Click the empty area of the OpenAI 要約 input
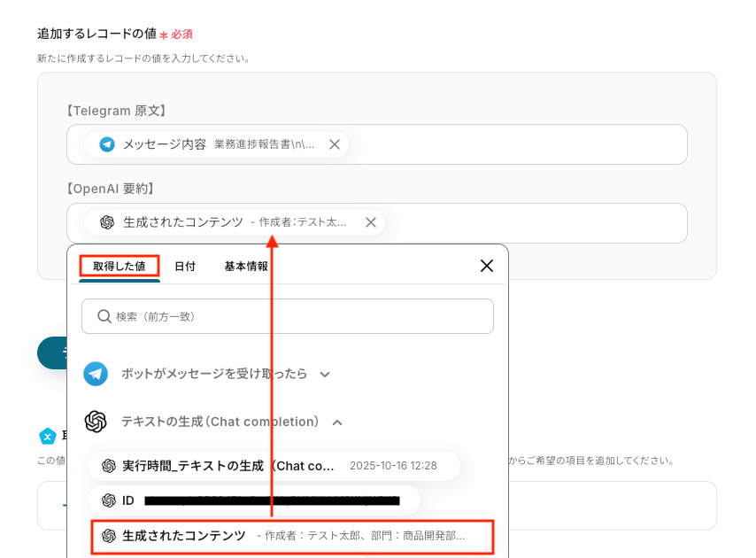Image resolution: width=756 pixels, height=558 pixels. click(x=536, y=223)
